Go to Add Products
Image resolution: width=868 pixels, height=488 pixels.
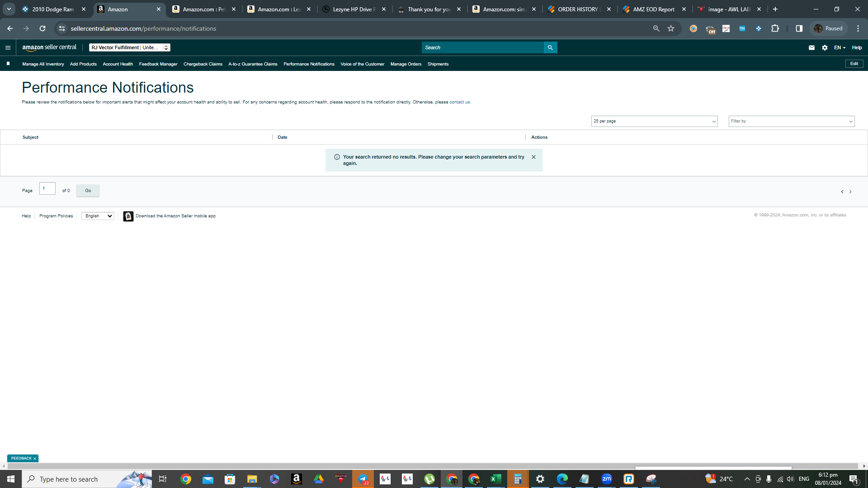point(83,64)
